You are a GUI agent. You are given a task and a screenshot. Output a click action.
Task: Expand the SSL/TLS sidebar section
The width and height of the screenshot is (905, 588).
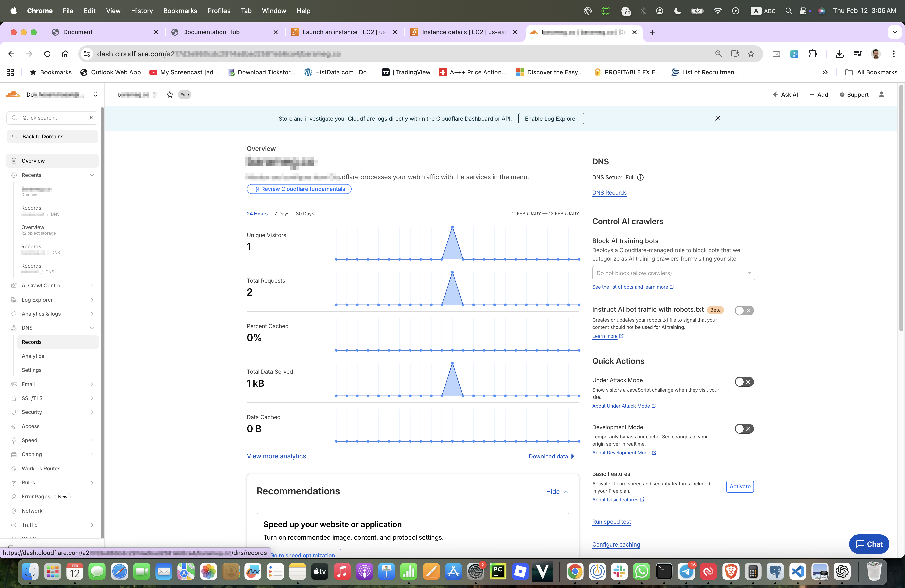tap(92, 398)
